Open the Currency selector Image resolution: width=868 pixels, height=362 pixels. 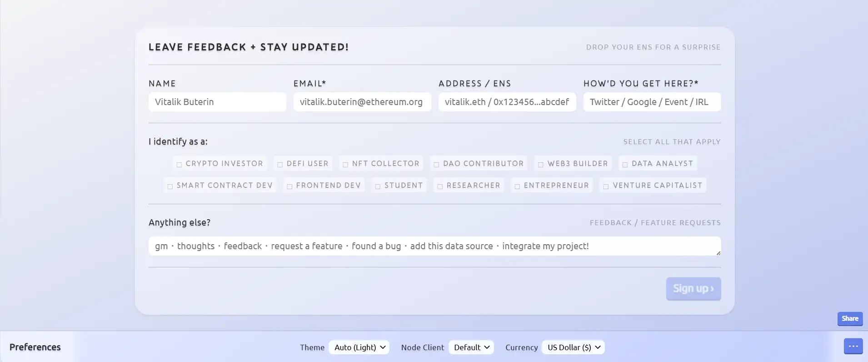point(573,347)
